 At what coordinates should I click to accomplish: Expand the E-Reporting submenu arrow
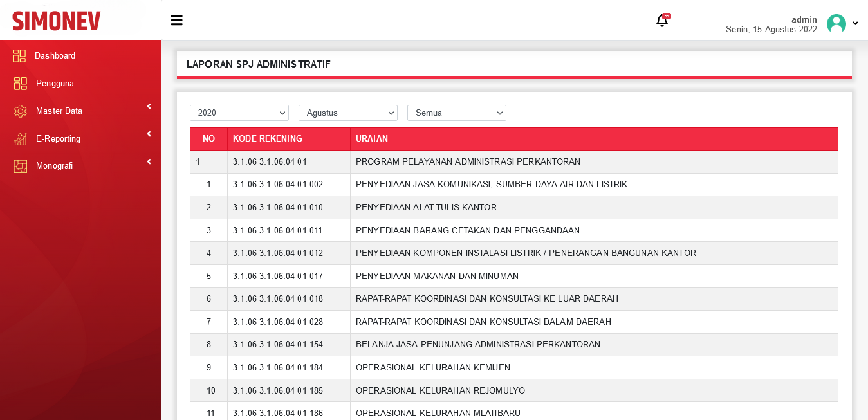click(x=149, y=134)
